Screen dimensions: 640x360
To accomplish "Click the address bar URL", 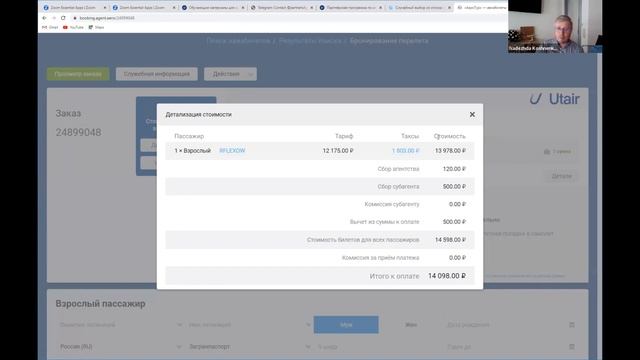I will click(107, 18).
